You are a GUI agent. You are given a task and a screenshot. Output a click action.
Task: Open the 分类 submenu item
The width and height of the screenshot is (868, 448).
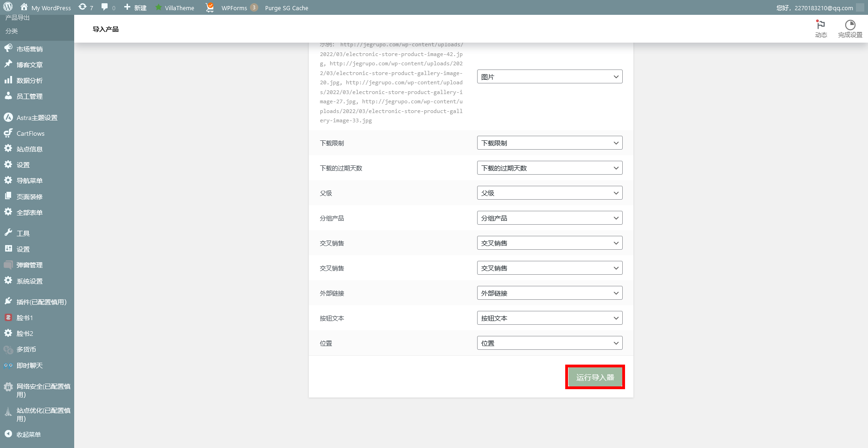[x=12, y=31]
